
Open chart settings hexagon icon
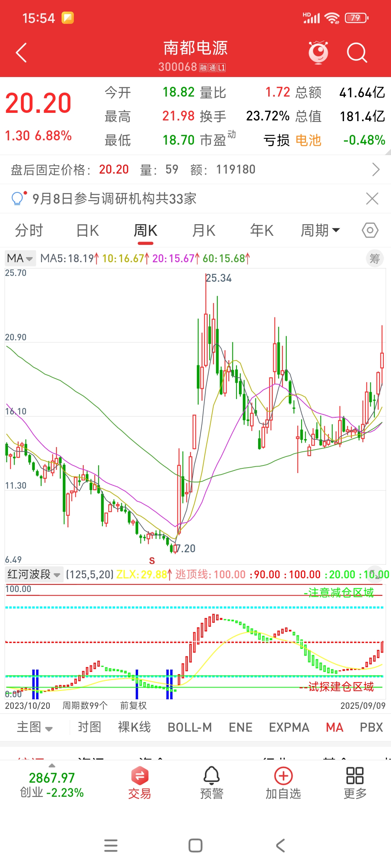click(370, 230)
